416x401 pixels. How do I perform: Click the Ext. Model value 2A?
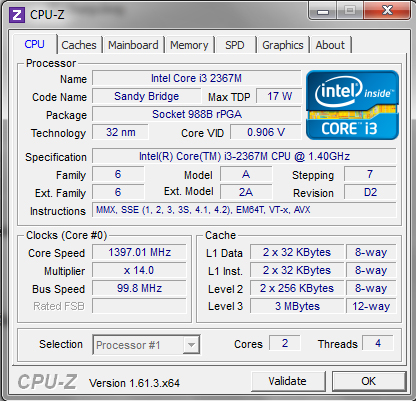pos(246,192)
